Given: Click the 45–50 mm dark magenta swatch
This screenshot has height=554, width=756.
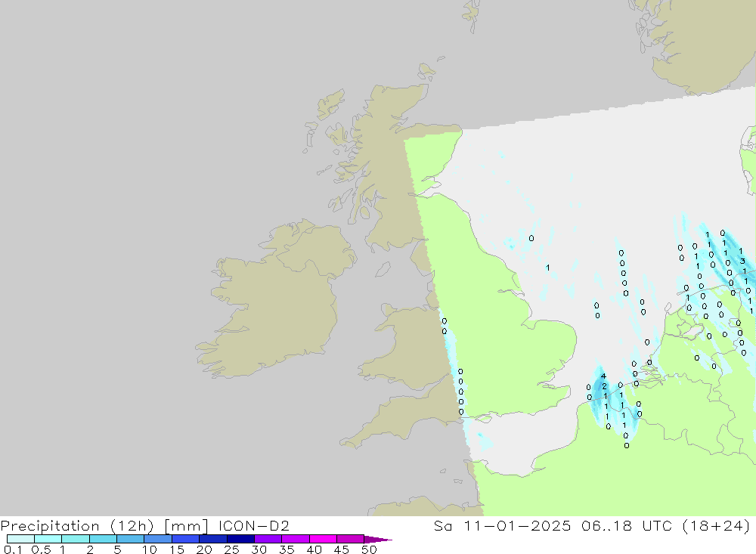Looking at the screenshot, I should [x=351, y=539].
